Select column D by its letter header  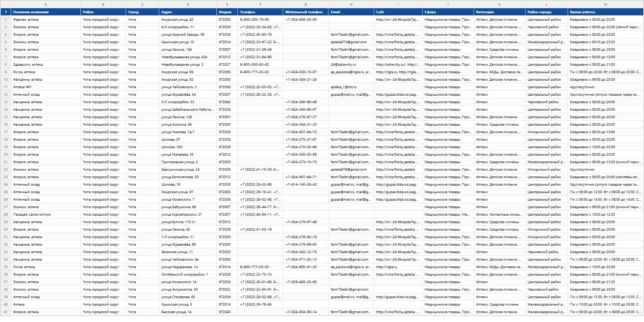tap(188, 4)
